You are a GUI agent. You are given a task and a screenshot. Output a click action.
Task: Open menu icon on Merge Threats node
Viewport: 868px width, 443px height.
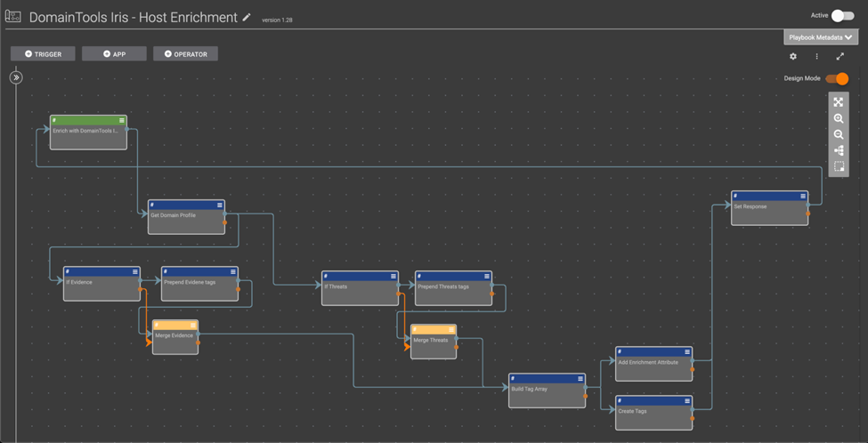[x=451, y=329]
